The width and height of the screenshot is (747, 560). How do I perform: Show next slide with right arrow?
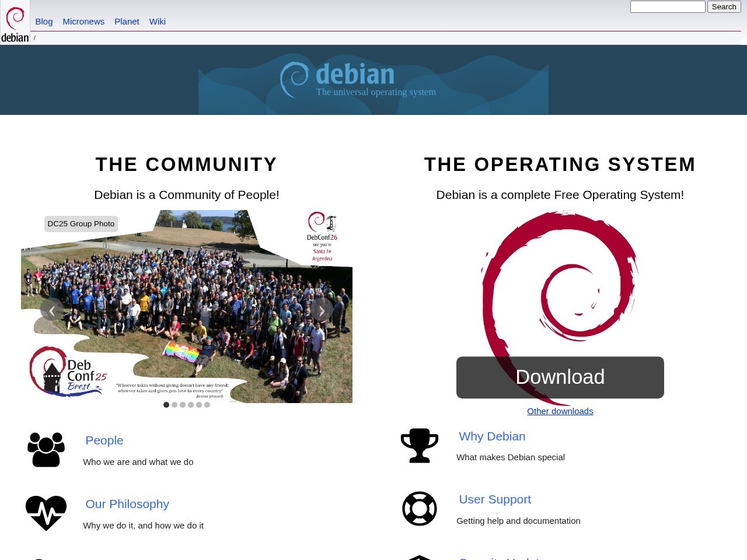tap(322, 310)
